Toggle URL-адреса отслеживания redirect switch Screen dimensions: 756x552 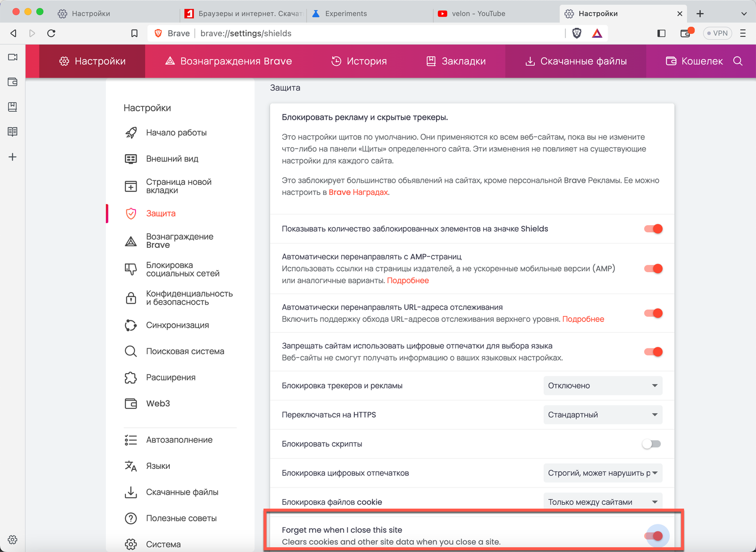[x=653, y=313]
